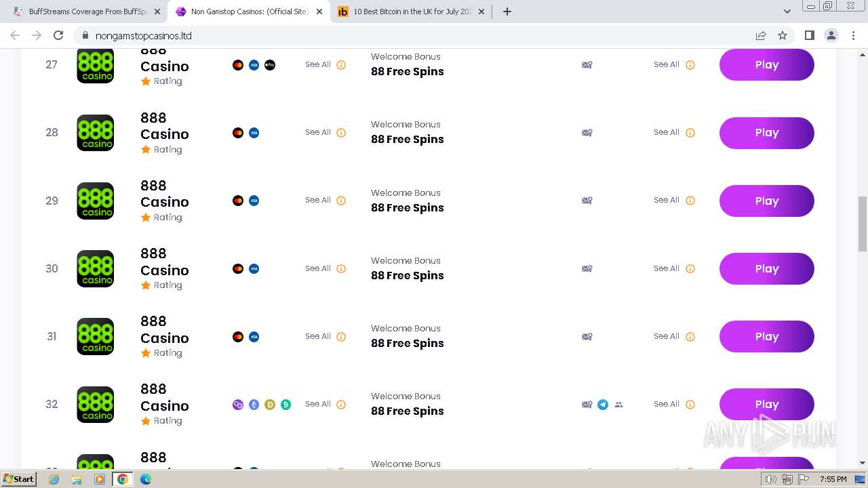Screen dimensions: 868x488
Task: Expand See All payment methods in row 28
Action: pyautogui.click(x=318, y=132)
